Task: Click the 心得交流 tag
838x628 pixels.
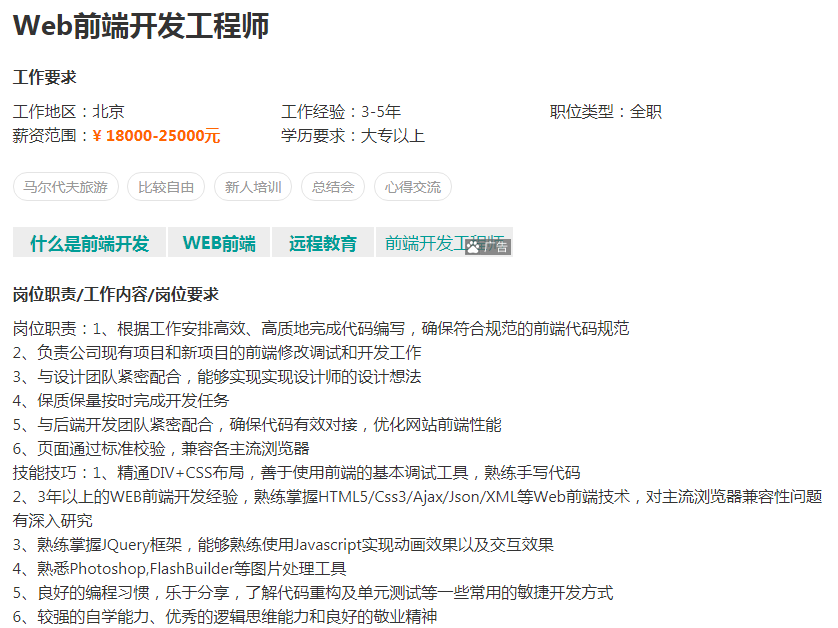Action: 413,187
